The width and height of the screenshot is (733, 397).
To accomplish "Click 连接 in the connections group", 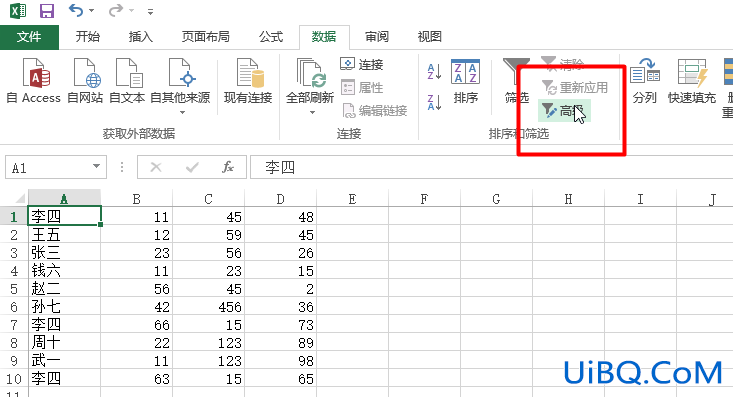I will [362, 64].
